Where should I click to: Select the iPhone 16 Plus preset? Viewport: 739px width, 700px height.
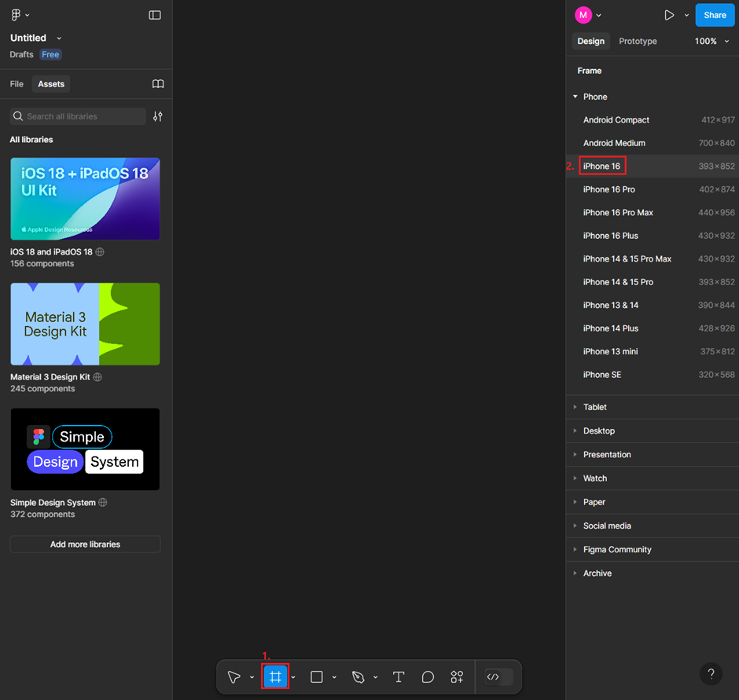click(x=653, y=236)
